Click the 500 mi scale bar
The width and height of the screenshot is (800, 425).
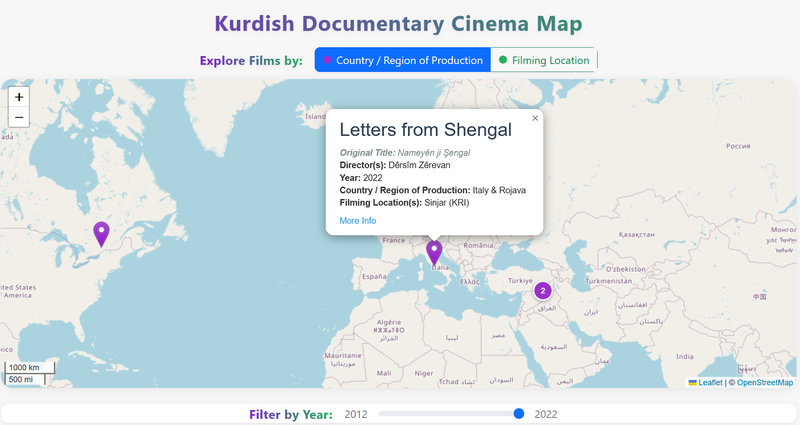pyautogui.click(x=25, y=379)
